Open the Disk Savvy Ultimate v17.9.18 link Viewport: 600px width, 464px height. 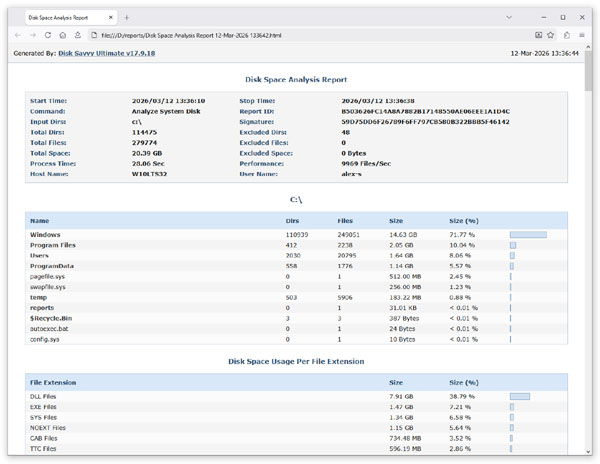point(106,53)
